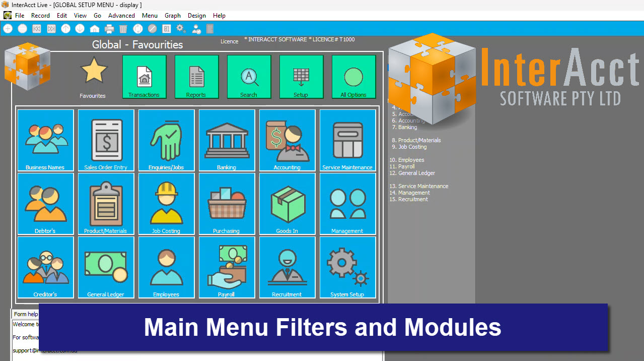Click the trash bin delete icon
Image resolution: width=644 pixels, height=361 pixels.
point(123,29)
